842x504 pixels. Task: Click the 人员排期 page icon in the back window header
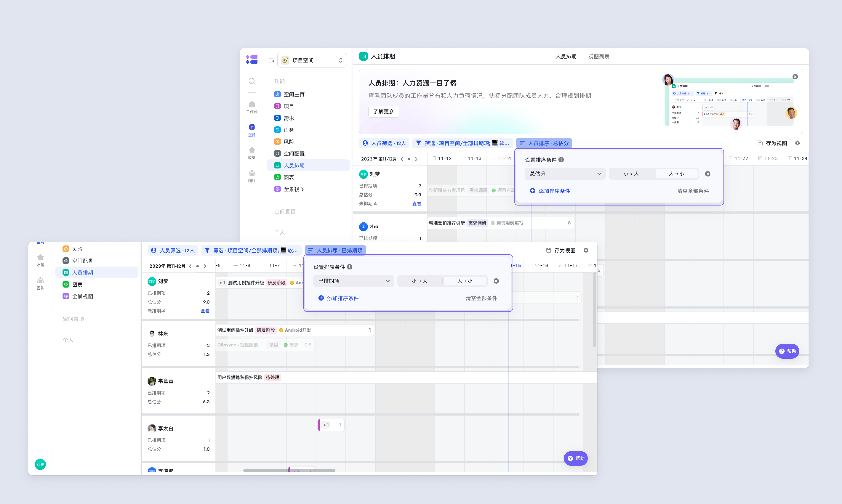click(x=364, y=56)
